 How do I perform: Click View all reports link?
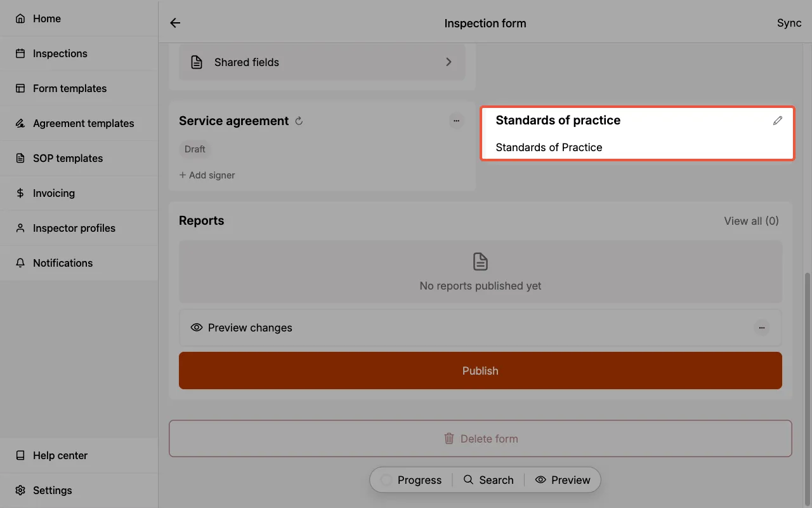pyautogui.click(x=751, y=220)
